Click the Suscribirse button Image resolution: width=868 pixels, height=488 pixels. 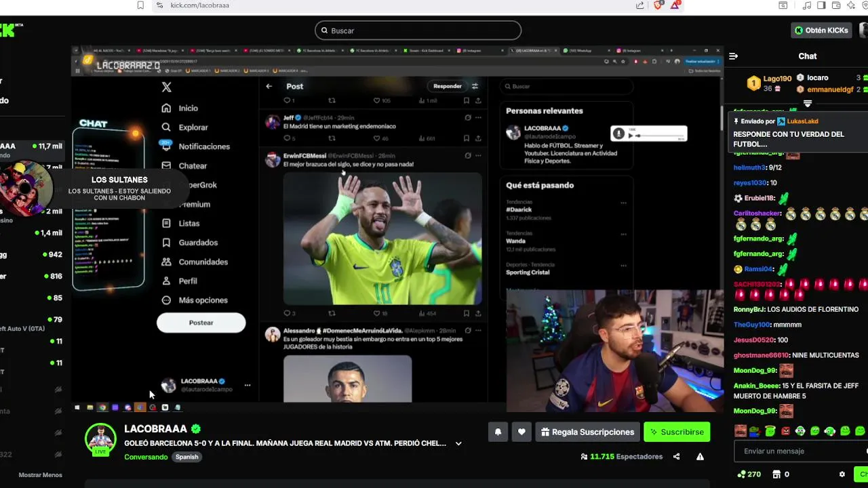(x=677, y=432)
